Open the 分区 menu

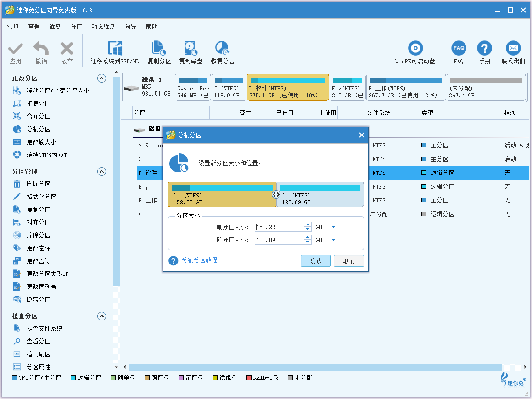(76, 27)
